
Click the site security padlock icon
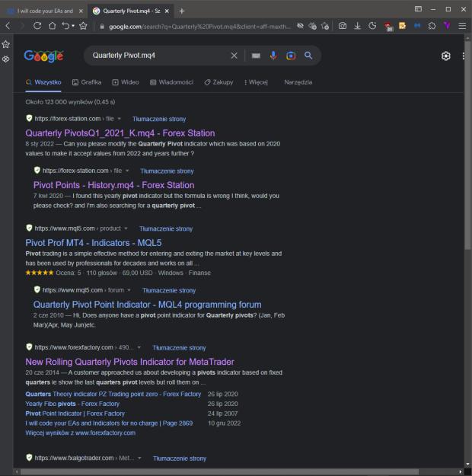click(x=102, y=27)
